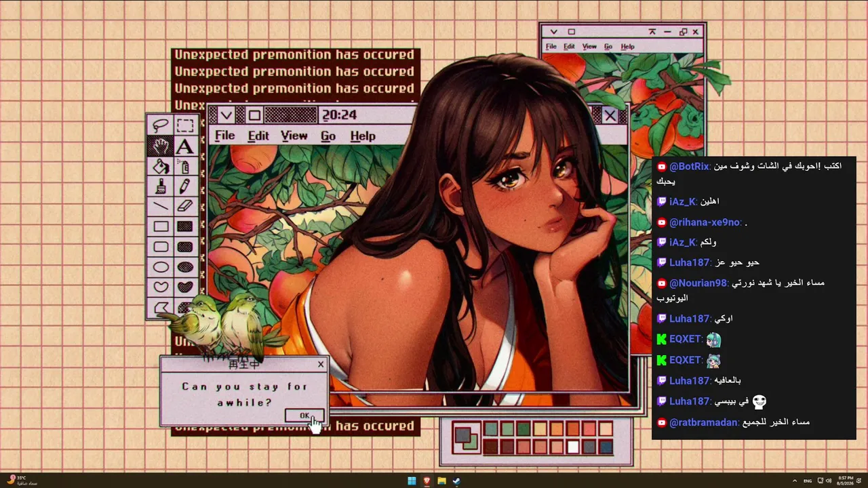Viewport: 868px width, 488px height.
Task: Select the dashed Marquee selection tool
Action: click(x=184, y=125)
